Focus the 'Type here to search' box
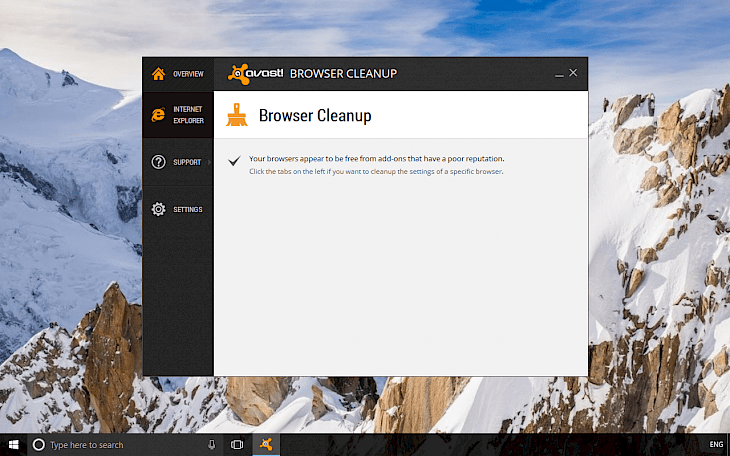 tap(123, 445)
